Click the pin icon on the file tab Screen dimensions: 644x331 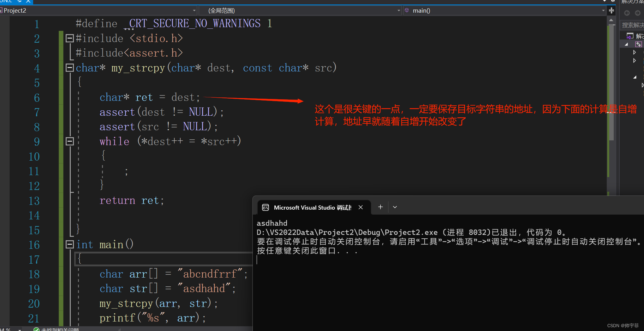(x=20, y=1)
